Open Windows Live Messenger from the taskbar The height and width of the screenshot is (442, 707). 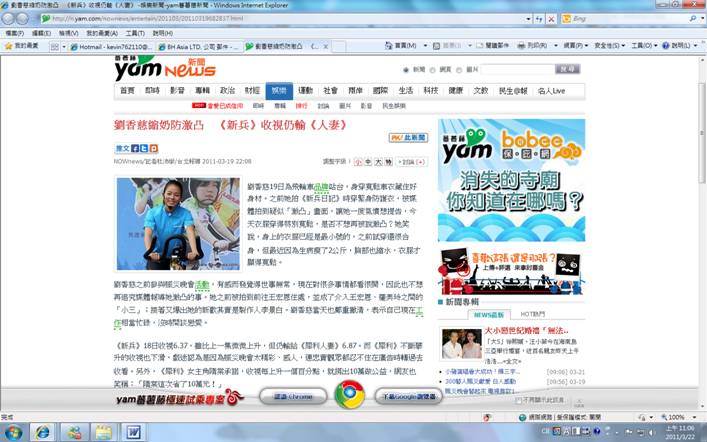coord(73,433)
